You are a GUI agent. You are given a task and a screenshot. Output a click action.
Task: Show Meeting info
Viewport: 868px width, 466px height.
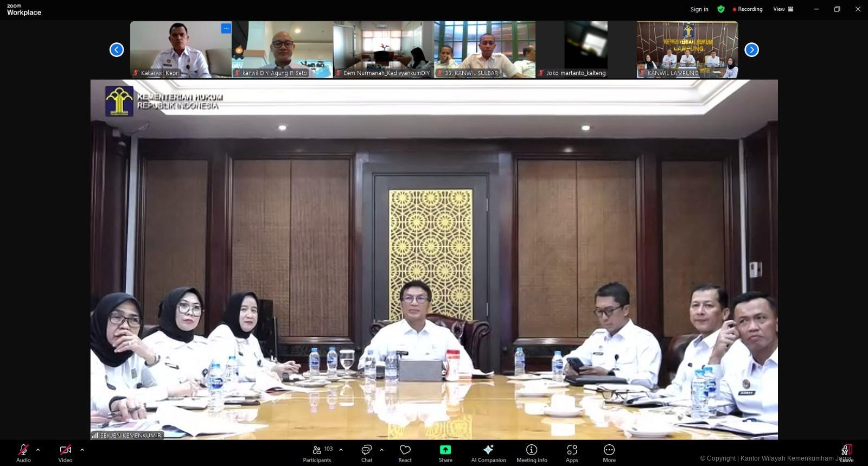click(x=532, y=453)
